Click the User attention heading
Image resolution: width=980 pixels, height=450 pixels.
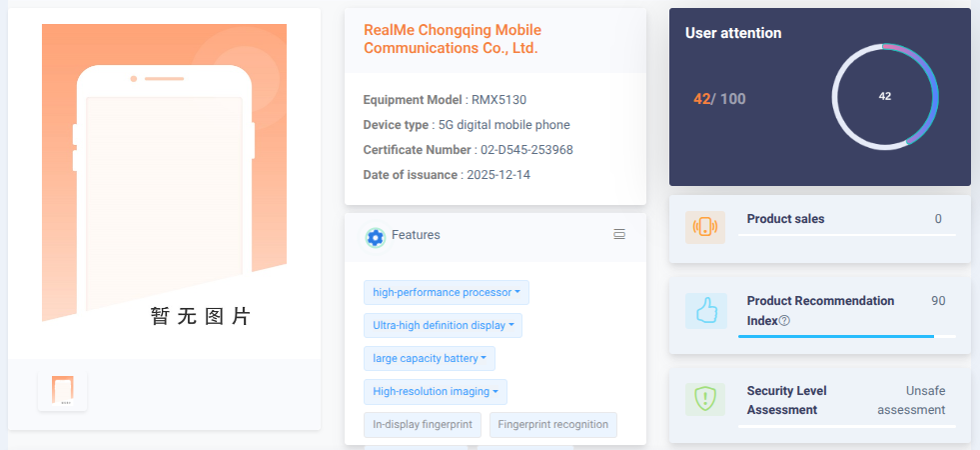pos(733,33)
